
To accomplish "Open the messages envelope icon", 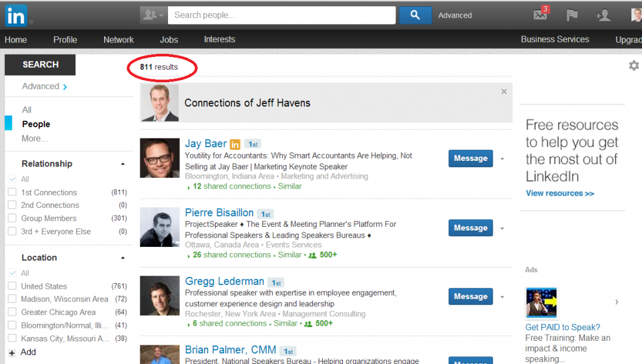I will pyautogui.click(x=540, y=15).
